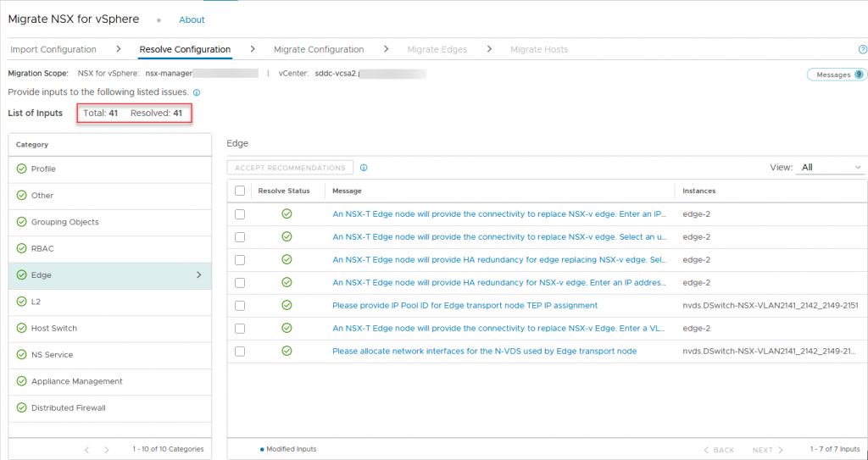Click green check icon beside Profile
868x460 pixels.
click(22, 169)
